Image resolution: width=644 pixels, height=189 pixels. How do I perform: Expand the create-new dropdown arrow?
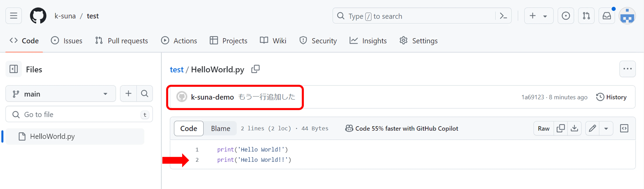[545, 16]
